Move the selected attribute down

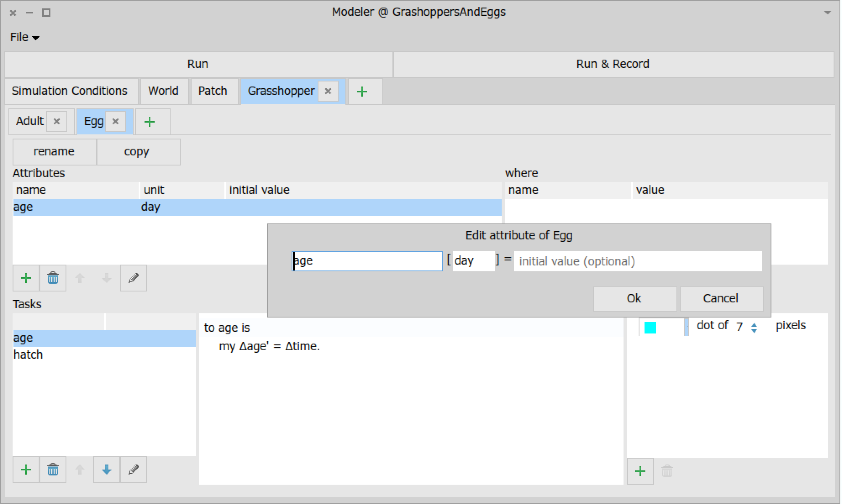[107, 278]
